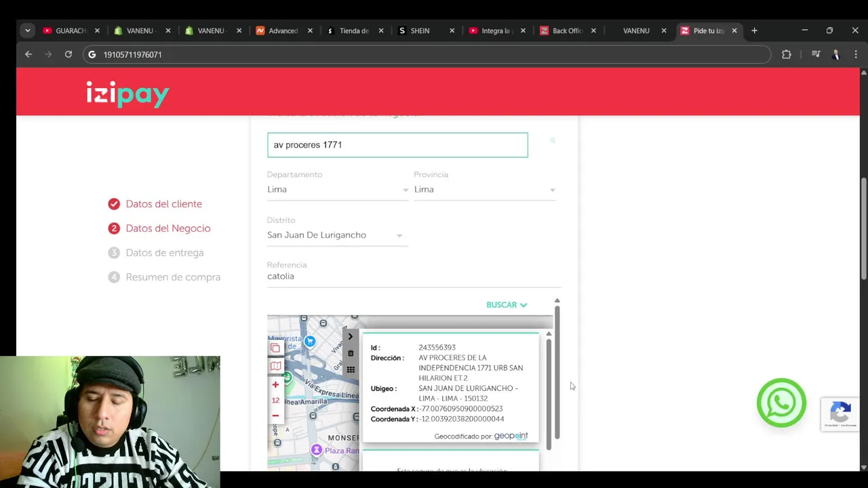Click the zoom level 12 indicator
The width and height of the screenshot is (868, 488).
pos(275,400)
